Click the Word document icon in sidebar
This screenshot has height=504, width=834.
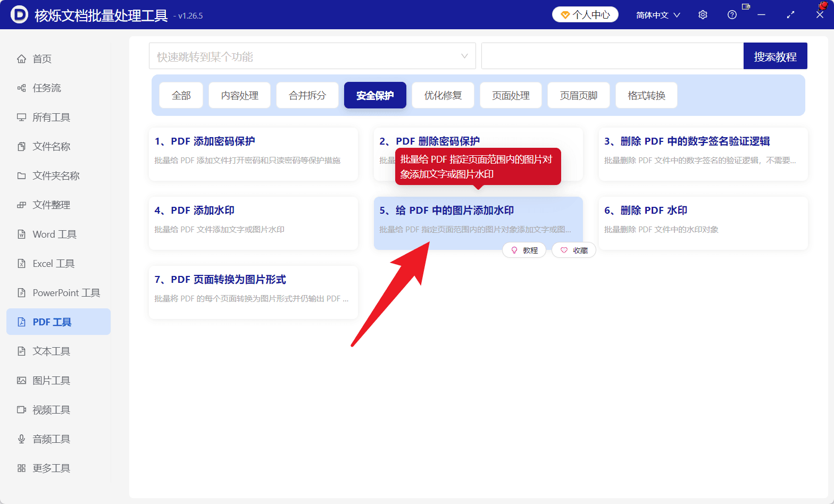click(x=21, y=234)
